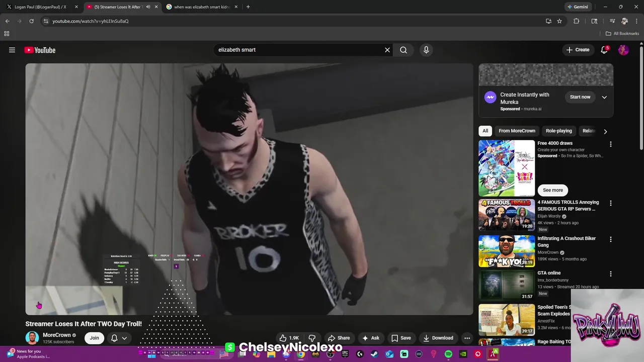The height and width of the screenshot is (362, 644).
Task: Open Spoiled Teen's Scam video thumbnail
Action: click(x=507, y=320)
